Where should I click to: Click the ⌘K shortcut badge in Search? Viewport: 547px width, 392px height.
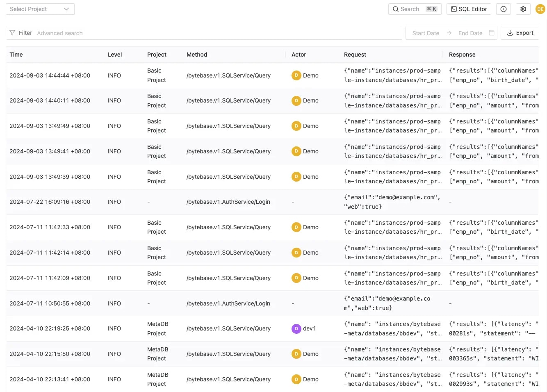(x=431, y=8)
